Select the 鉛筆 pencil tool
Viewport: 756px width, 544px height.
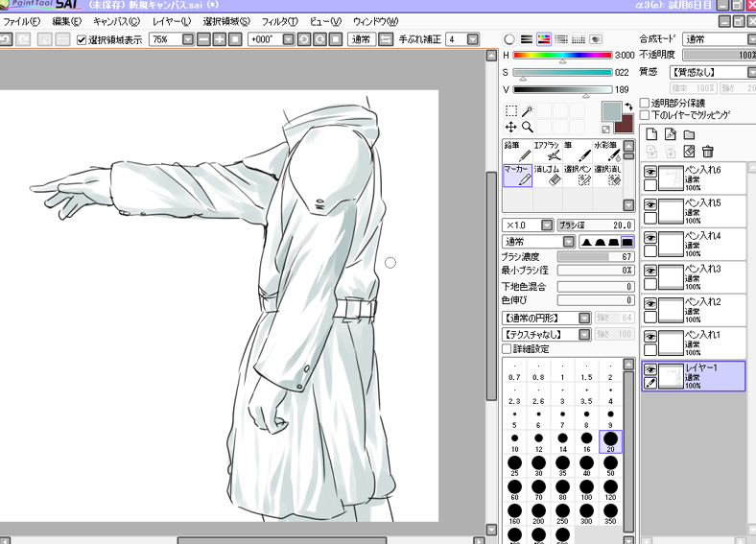tap(518, 151)
